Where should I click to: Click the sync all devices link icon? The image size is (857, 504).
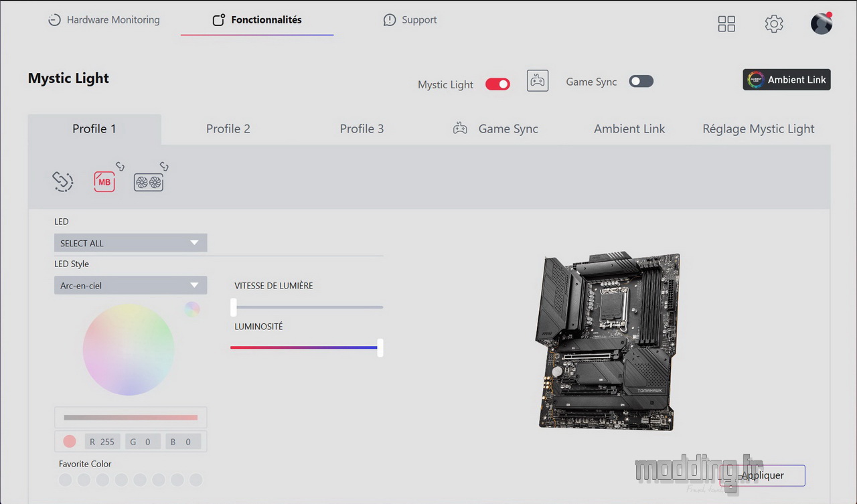click(x=63, y=181)
